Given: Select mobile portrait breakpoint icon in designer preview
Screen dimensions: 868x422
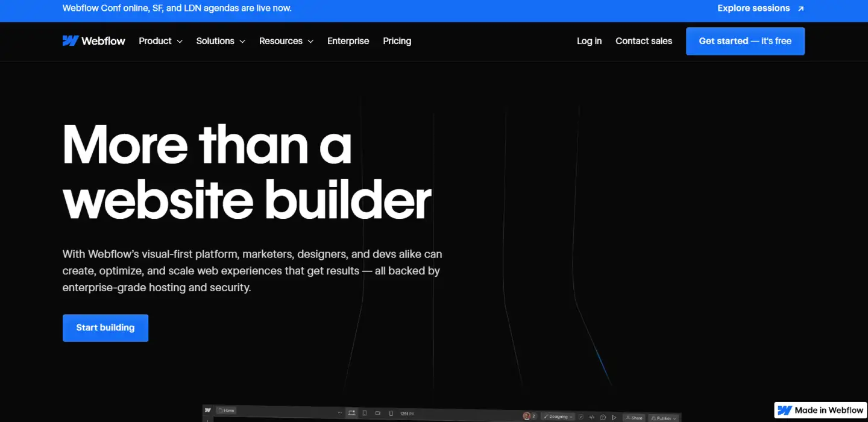Looking at the screenshot, I should tap(391, 414).
